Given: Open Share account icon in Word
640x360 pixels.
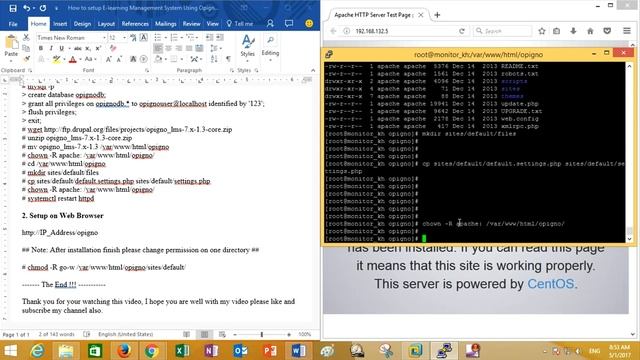Looking at the screenshot, I should tap(270, 24).
